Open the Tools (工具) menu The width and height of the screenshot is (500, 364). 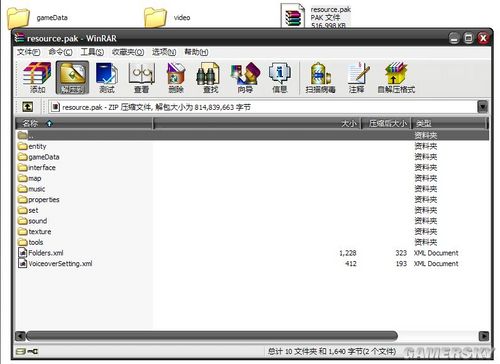[x=92, y=52]
